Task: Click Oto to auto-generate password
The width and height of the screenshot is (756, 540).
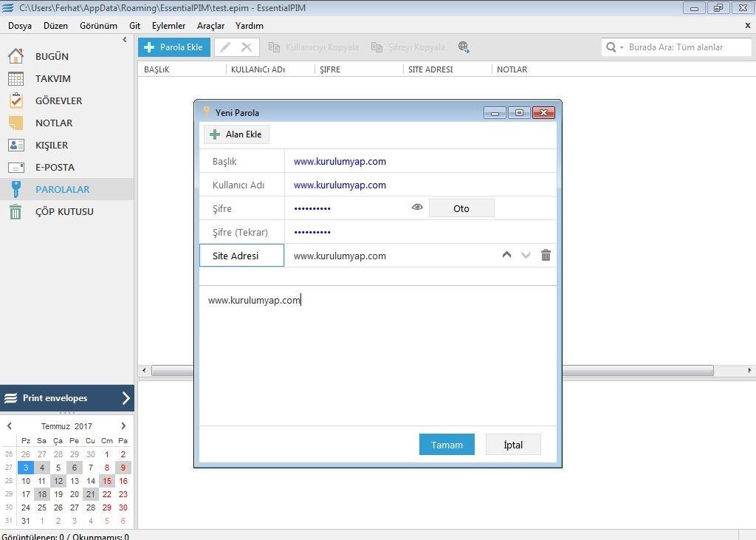Action: (x=461, y=208)
